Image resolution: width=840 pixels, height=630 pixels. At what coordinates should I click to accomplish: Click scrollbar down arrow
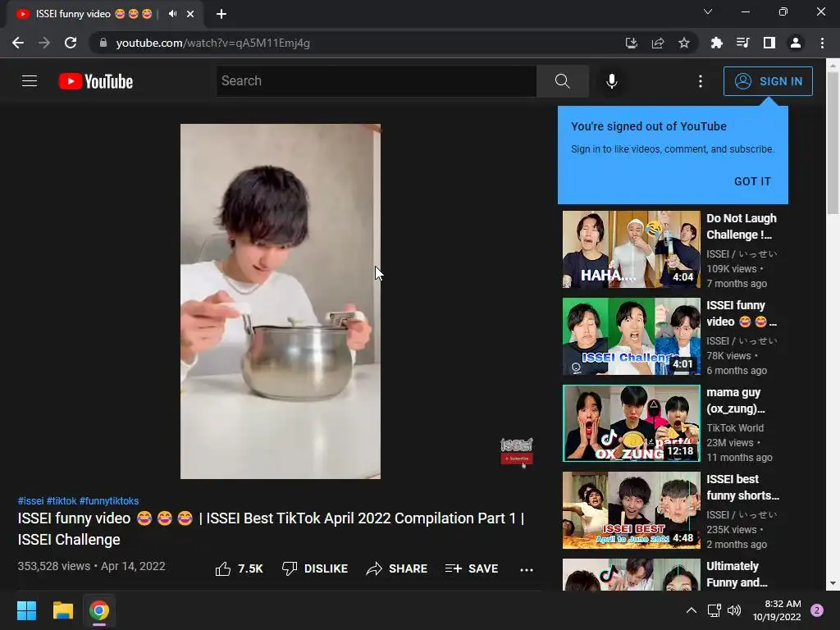[x=833, y=584]
